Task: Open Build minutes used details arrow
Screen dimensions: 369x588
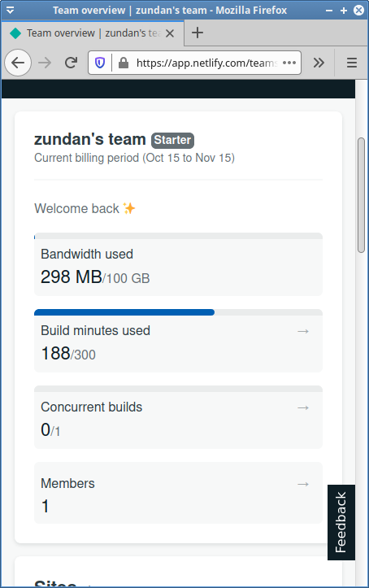Action: point(303,331)
